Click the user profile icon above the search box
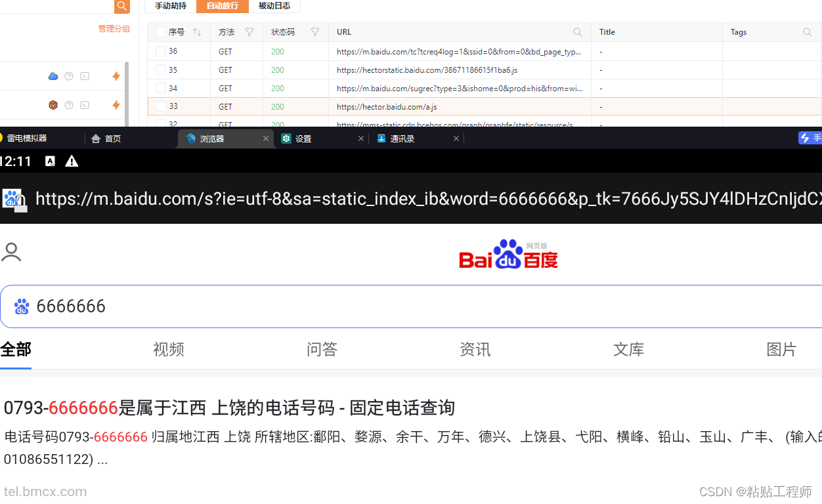Image resolution: width=822 pixels, height=504 pixels. pos(11,252)
